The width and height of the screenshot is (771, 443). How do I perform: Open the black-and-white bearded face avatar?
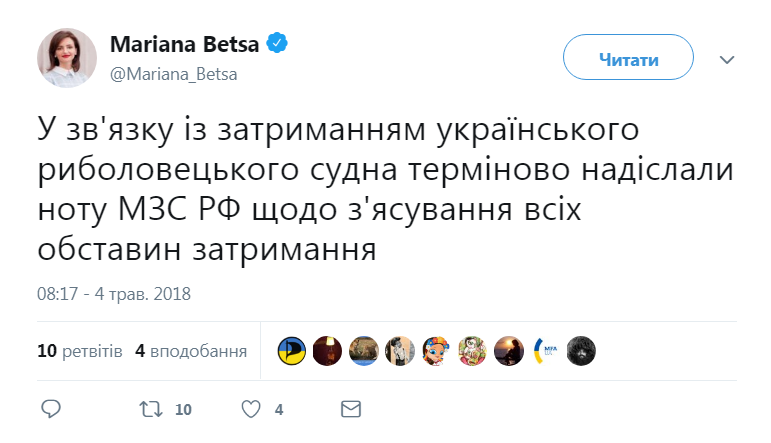(581, 350)
